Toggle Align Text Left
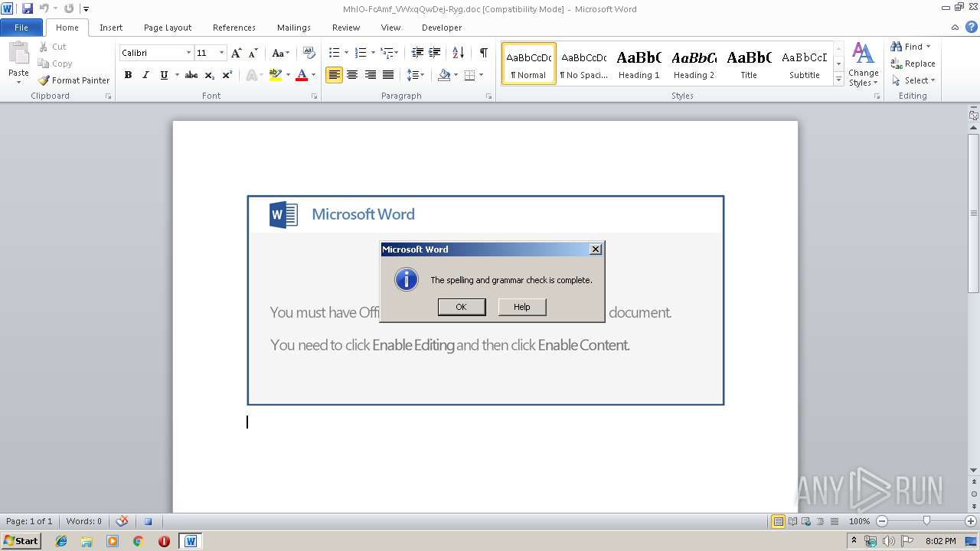 click(x=334, y=75)
